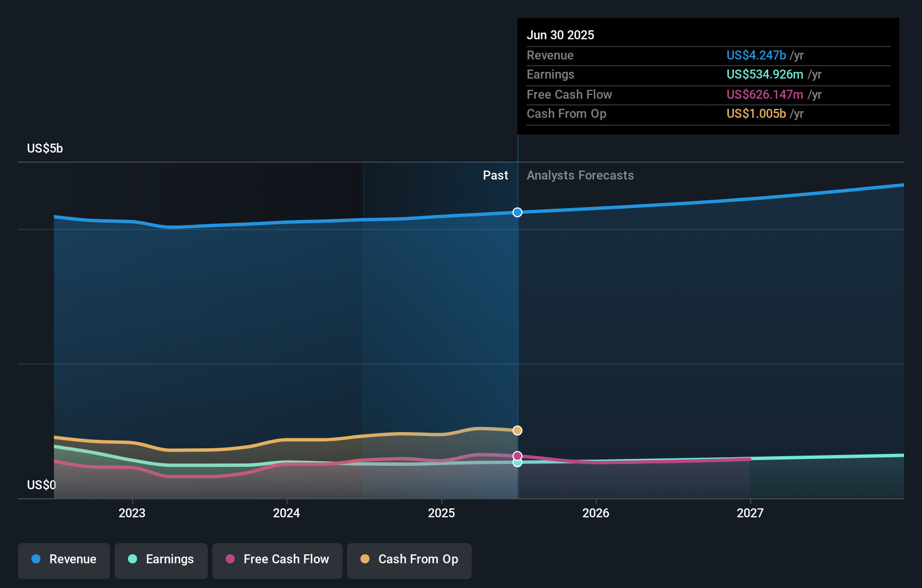The height and width of the screenshot is (588, 922).
Task: Click the 2027 x-axis label
Action: pos(750,513)
